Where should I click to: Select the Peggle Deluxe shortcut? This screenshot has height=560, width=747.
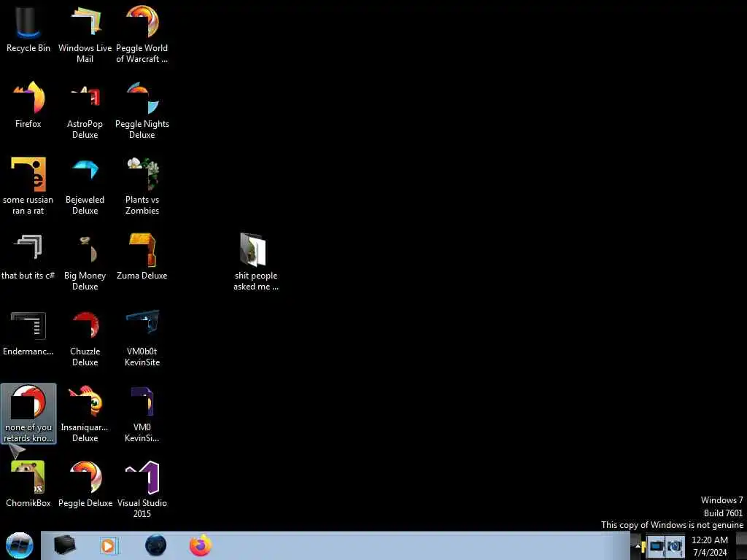[85, 484]
